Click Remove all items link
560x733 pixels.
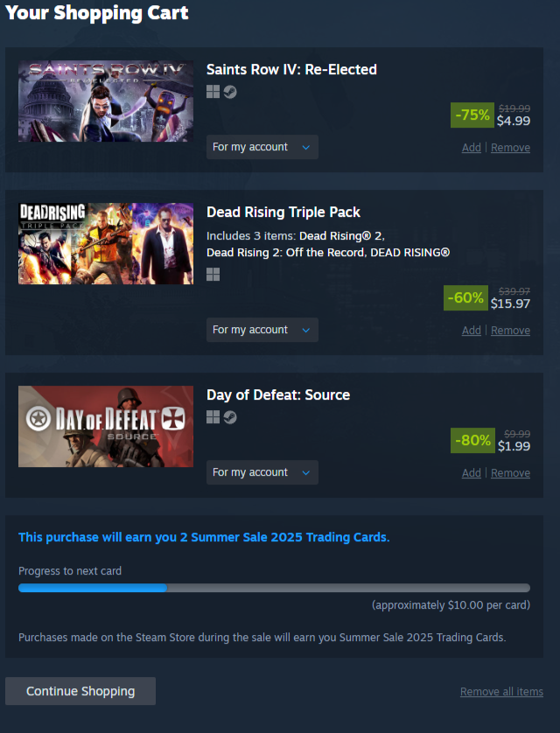click(501, 691)
